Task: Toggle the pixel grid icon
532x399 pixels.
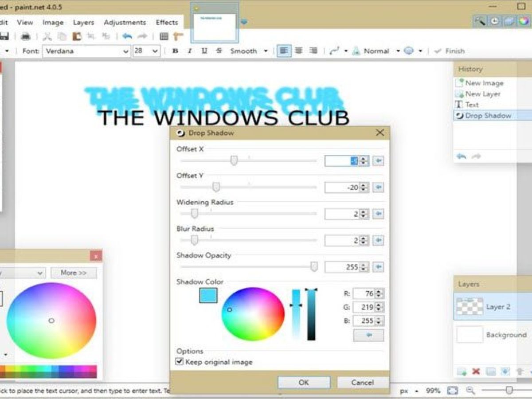Action: point(164,36)
